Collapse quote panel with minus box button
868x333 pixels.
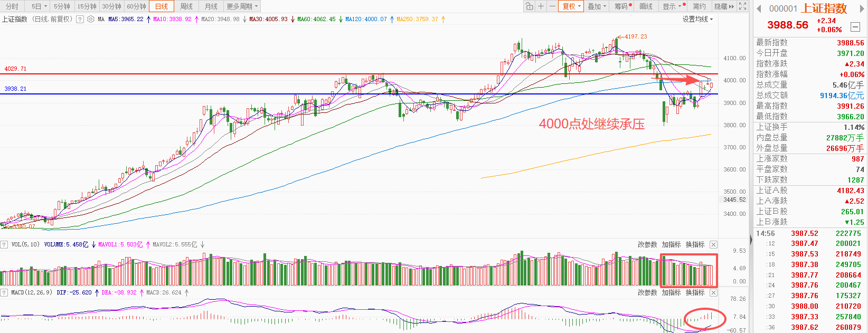856,26
